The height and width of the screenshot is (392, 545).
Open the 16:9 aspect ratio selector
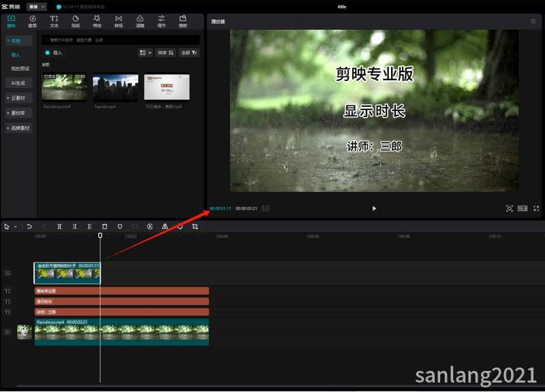click(523, 208)
